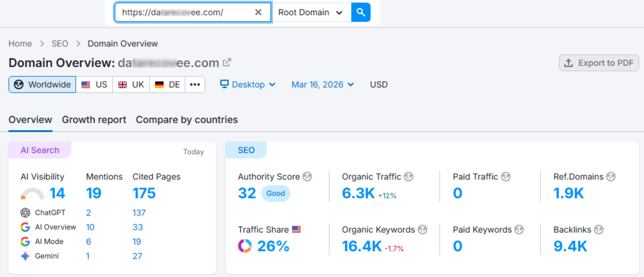Select the Worldwide location toggle
The width and height of the screenshot is (644, 277).
click(42, 84)
